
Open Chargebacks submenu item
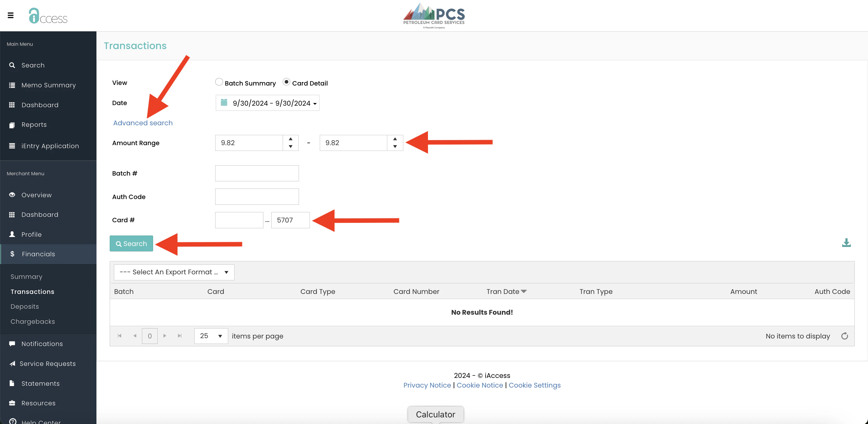[x=33, y=321]
